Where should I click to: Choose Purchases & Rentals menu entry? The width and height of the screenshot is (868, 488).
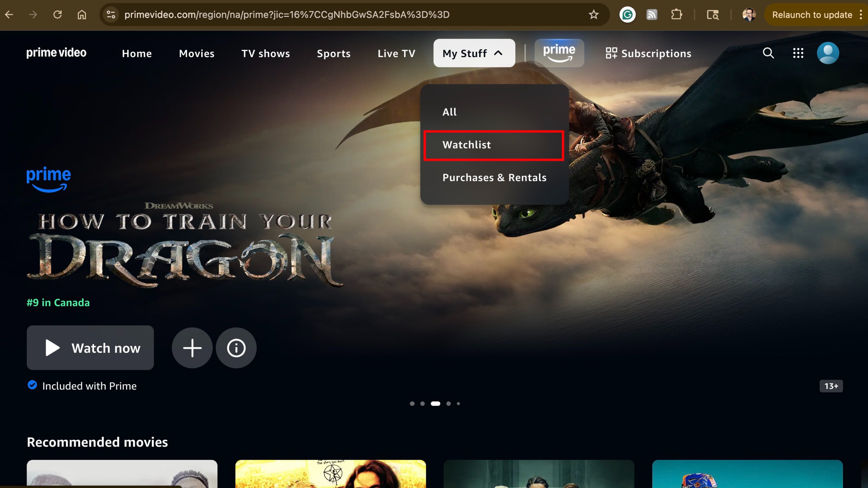(x=494, y=178)
